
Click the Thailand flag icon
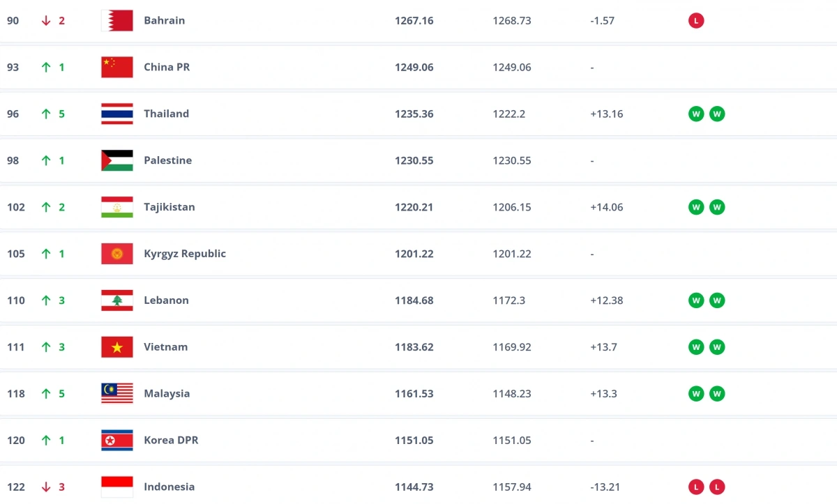116,114
